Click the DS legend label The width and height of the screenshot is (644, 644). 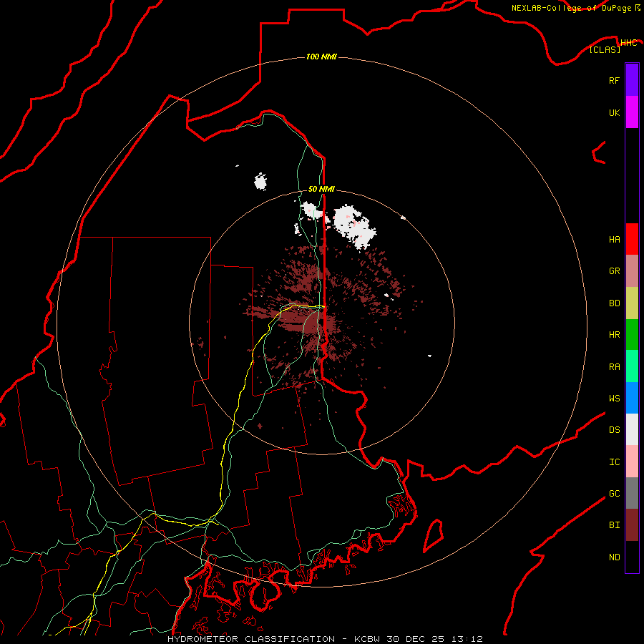click(x=614, y=429)
